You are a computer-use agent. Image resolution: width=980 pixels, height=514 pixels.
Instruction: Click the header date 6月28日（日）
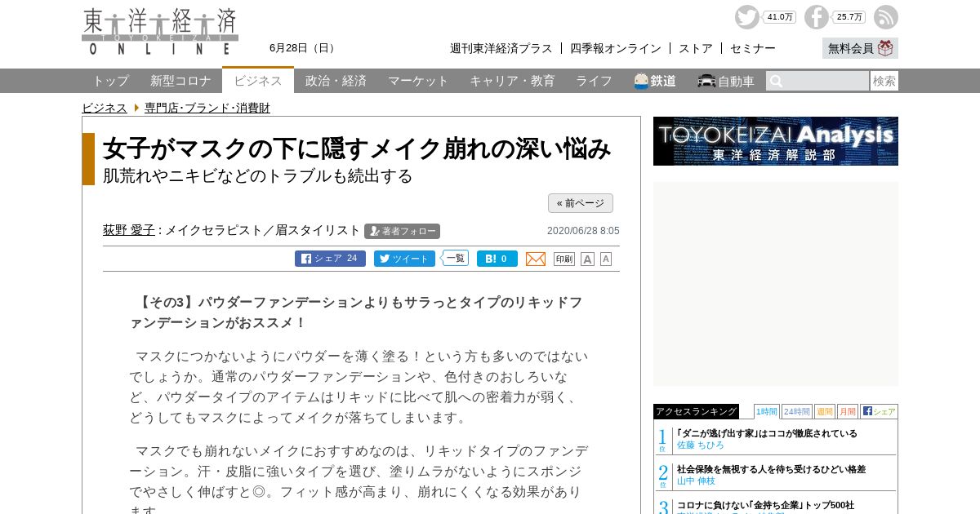pos(304,48)
